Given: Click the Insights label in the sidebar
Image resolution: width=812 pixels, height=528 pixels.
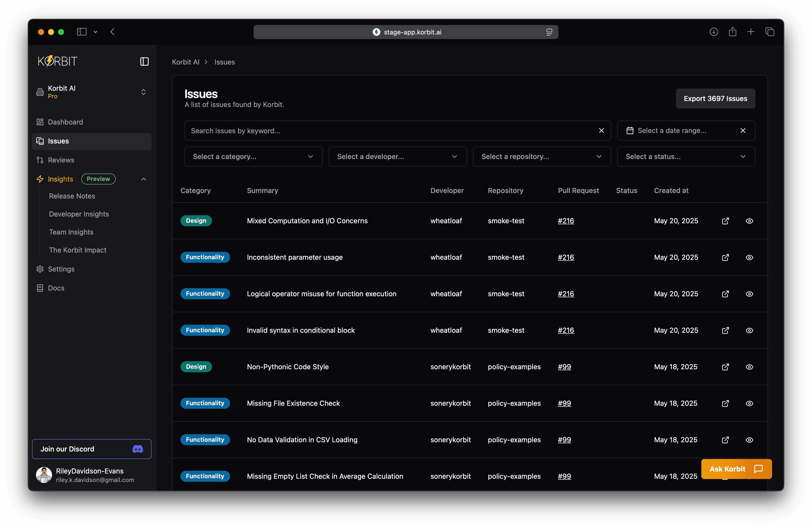Looking at the screenshot, I should [60, 179].
